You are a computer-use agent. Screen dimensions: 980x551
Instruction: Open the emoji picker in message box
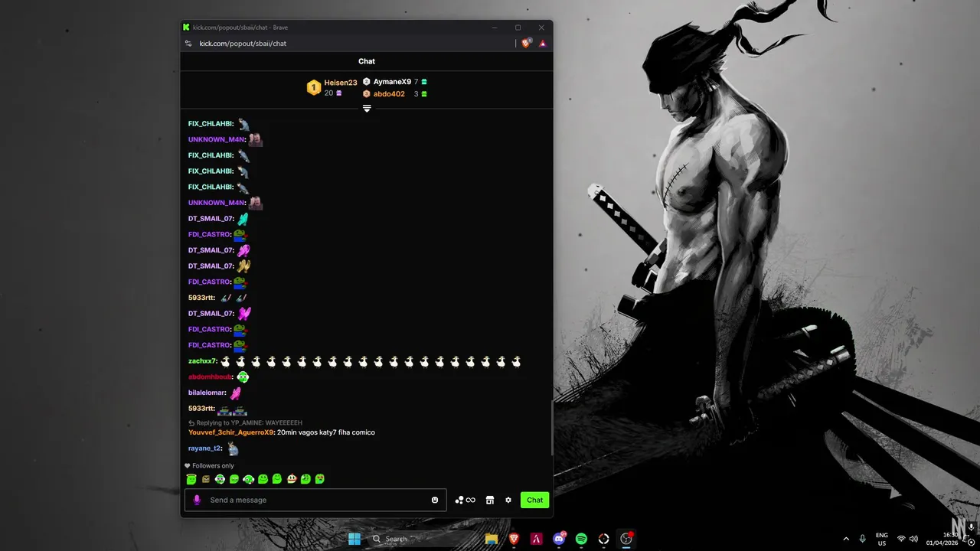[435, 500]
